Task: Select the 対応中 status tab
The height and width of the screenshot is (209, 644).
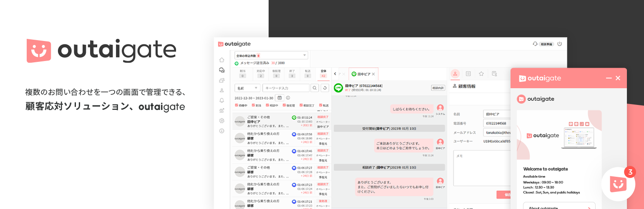Action: point(261,73)
